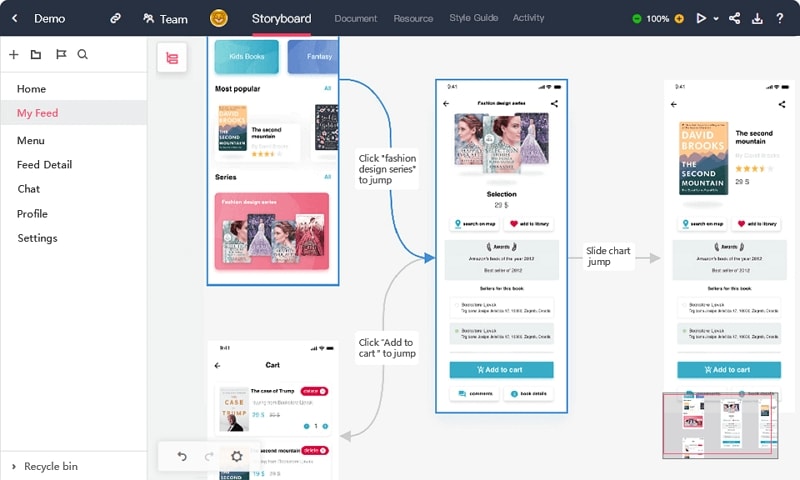
Task: Download project with download icon
Action: 757,19
